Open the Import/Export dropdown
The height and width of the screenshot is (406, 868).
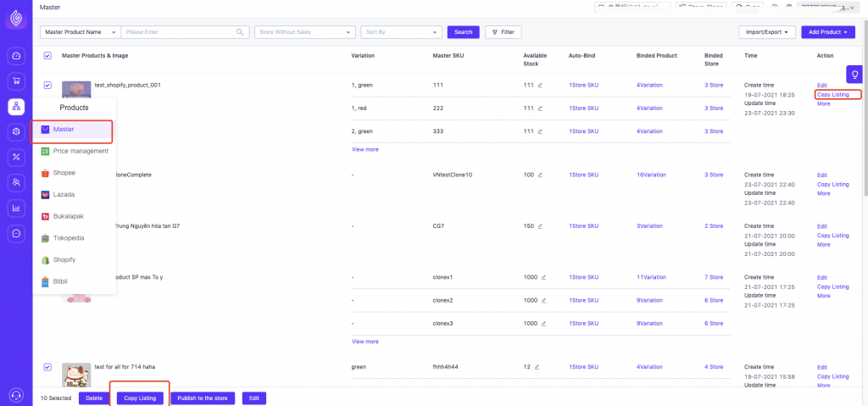[x=767, y=32]
